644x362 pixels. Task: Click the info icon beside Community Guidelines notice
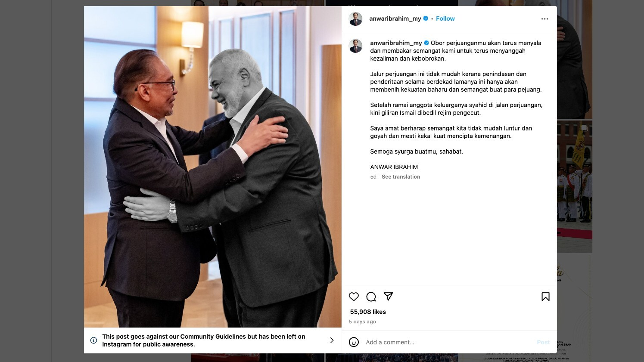coord(93,340)
